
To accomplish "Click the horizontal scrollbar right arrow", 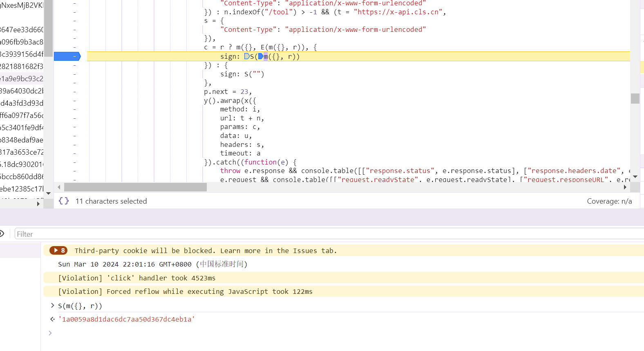I will click(x=625, y=187).
